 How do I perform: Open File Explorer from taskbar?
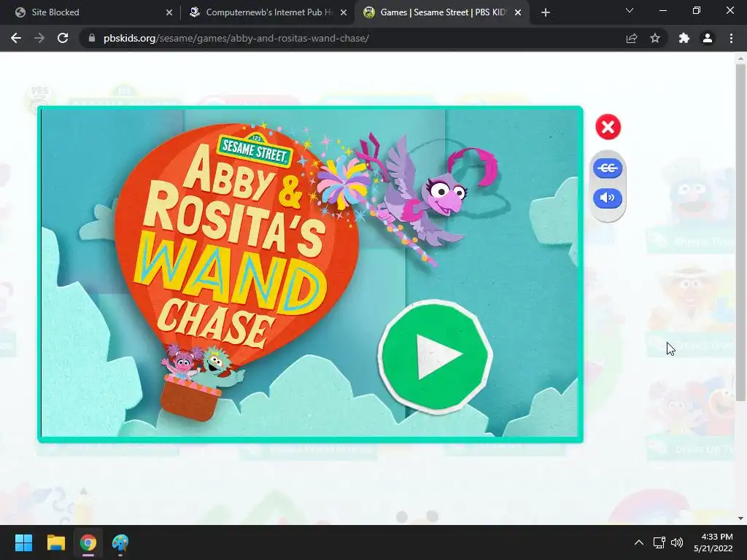coord(55,542)
